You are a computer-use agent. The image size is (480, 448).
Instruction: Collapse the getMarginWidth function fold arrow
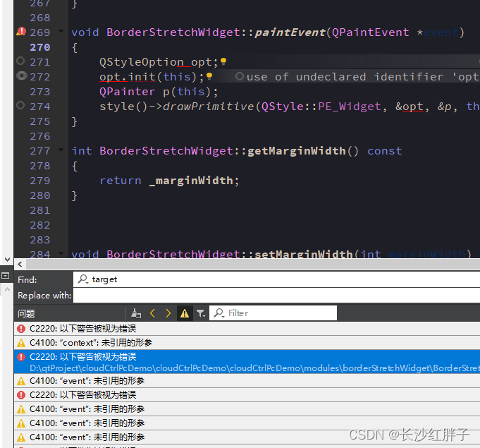61,150
